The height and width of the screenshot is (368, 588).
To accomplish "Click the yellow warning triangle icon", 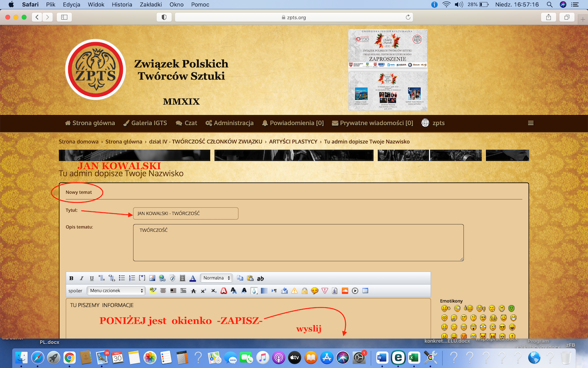I will pyautogui.click(x=294, y=291).
